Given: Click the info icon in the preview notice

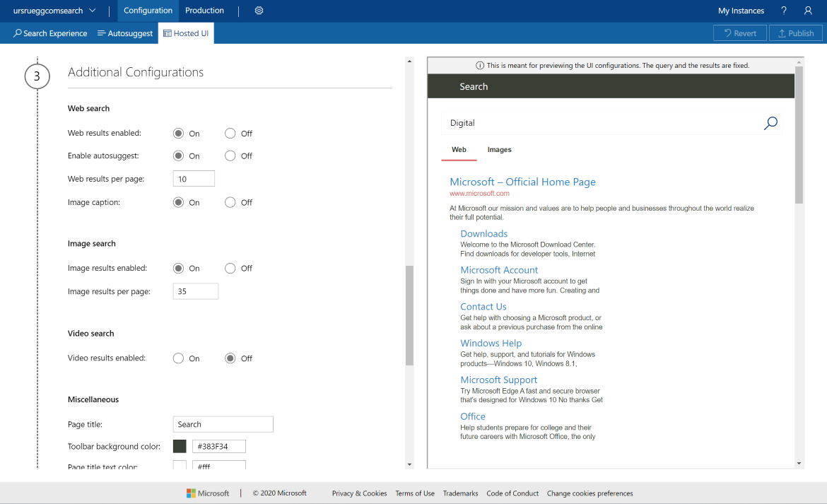Looking at the screenshot, I should point(480,65).
